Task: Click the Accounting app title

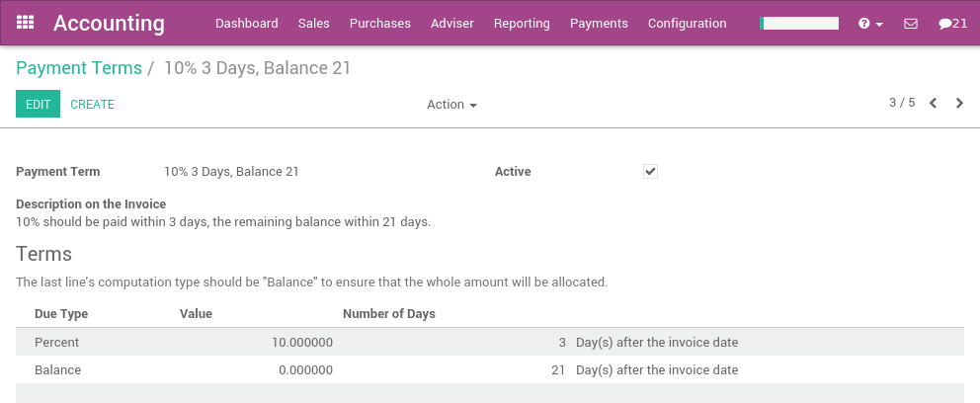Action: [109, 23]
